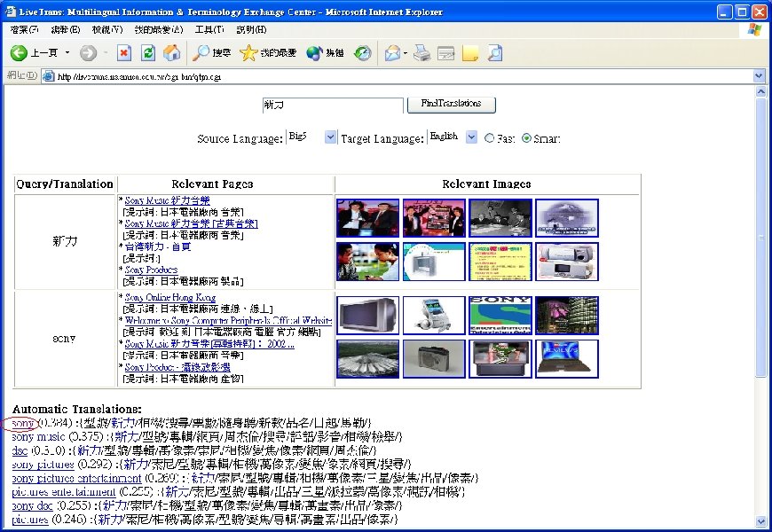The height and width of the screenshot is (532, 772).
Task: Open the SONY logo image thumbnail
Action: pos(500,315)
